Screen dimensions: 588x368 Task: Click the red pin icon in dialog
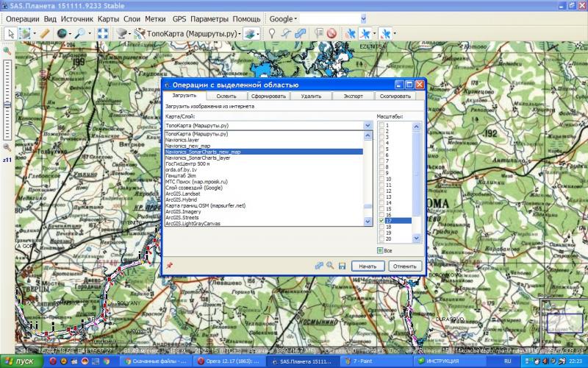pos(170,265)
